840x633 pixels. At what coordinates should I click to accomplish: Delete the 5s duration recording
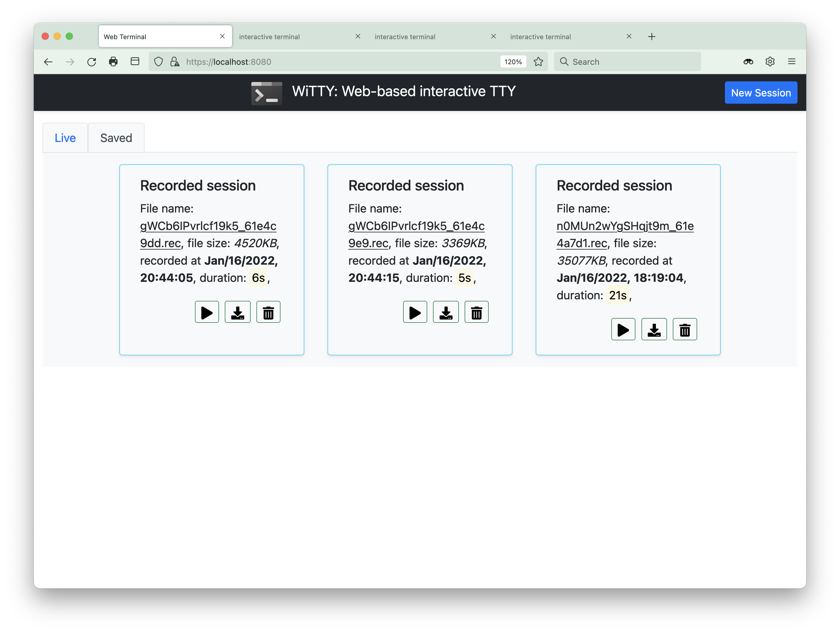(x=476, y=312)
